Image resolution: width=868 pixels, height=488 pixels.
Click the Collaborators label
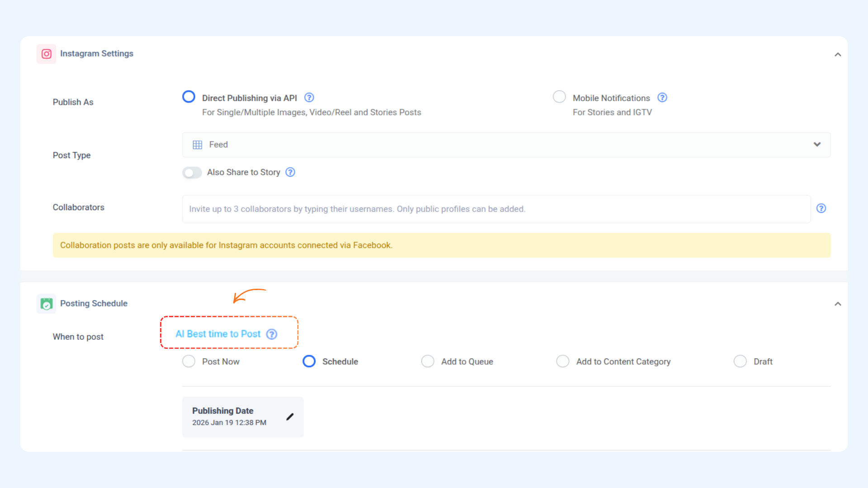78,207
